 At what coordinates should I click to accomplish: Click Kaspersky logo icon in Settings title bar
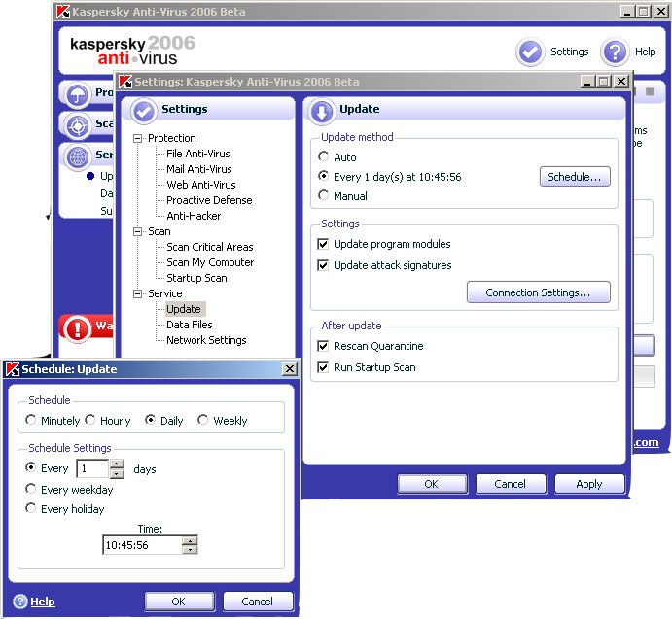pos(125,82)
